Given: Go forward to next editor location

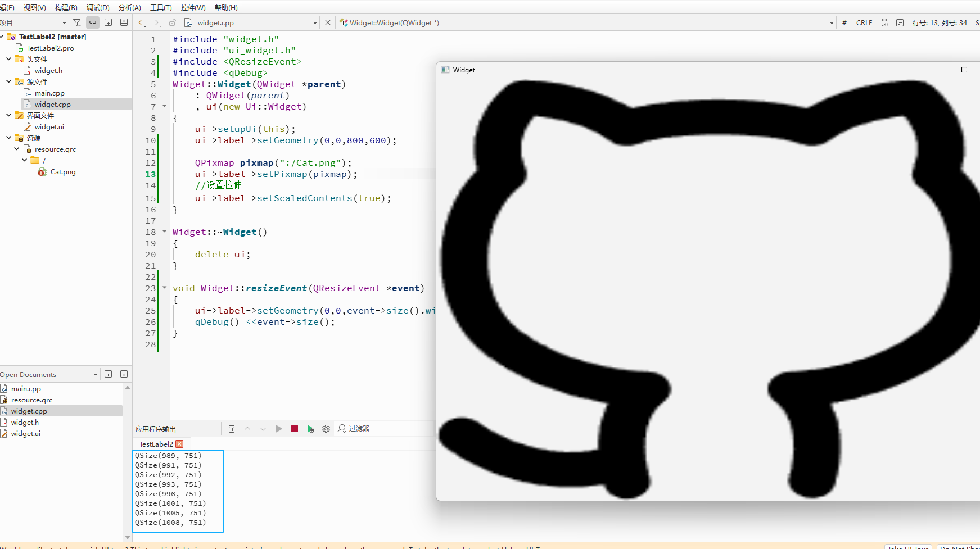Looking at the screenshot, I should pos(157,23).
